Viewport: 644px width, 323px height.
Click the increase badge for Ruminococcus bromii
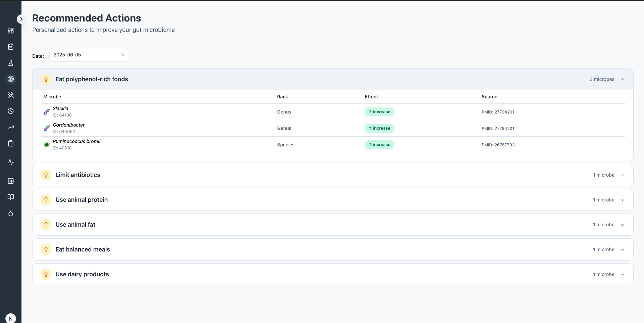(x=379, y=145)
